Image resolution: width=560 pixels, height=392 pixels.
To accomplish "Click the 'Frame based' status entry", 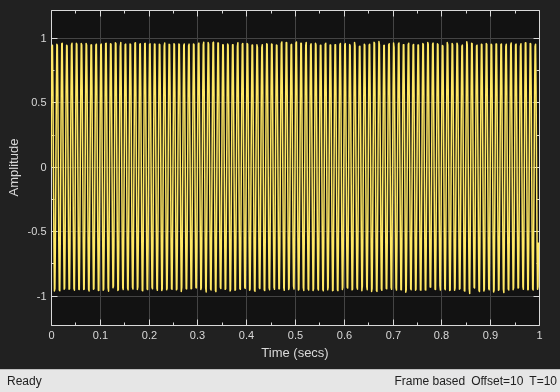I will (x=429, y=381).
